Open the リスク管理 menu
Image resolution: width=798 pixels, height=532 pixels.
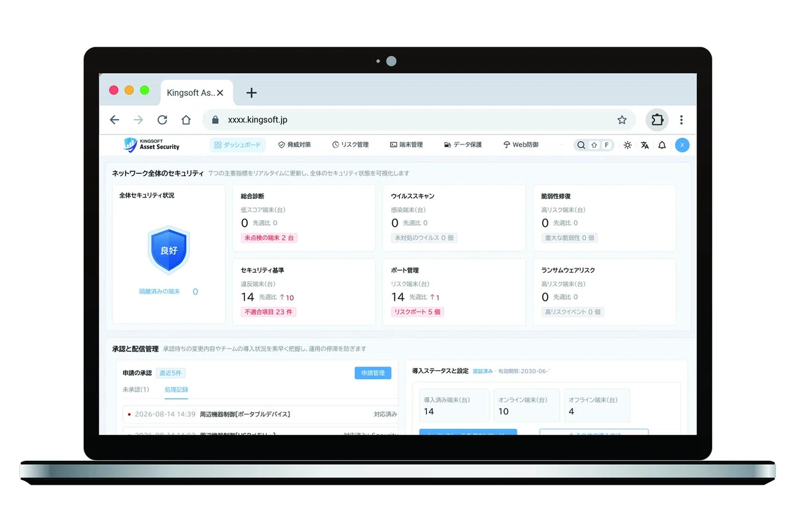(x=350, y=145)
